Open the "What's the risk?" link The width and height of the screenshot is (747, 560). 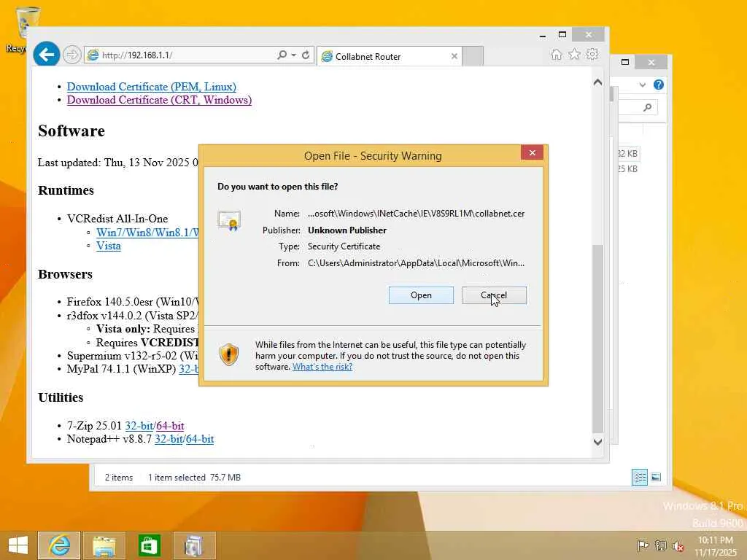(x=322, y=367)
